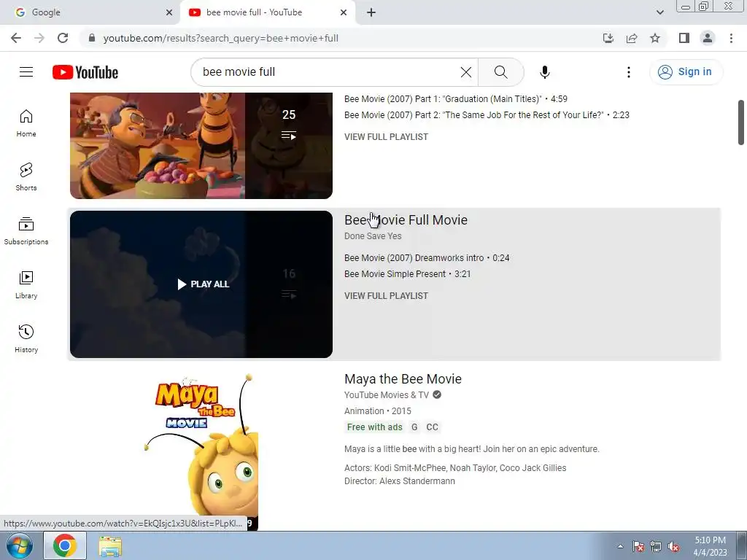Open the Bee Movie Full Movie title
Viewport: 747px width, 560px height.
pyautogui.click(x=406, y=220)
